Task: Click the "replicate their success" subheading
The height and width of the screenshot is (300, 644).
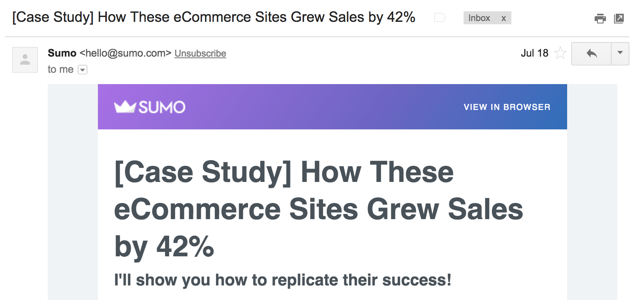Action: [282, 280]
